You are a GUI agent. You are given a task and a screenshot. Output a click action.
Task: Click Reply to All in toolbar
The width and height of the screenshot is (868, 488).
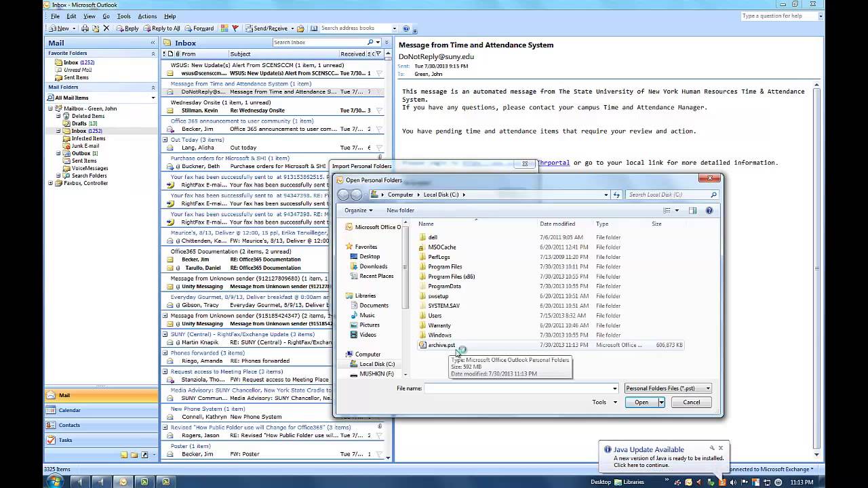(x=161, y=28)
